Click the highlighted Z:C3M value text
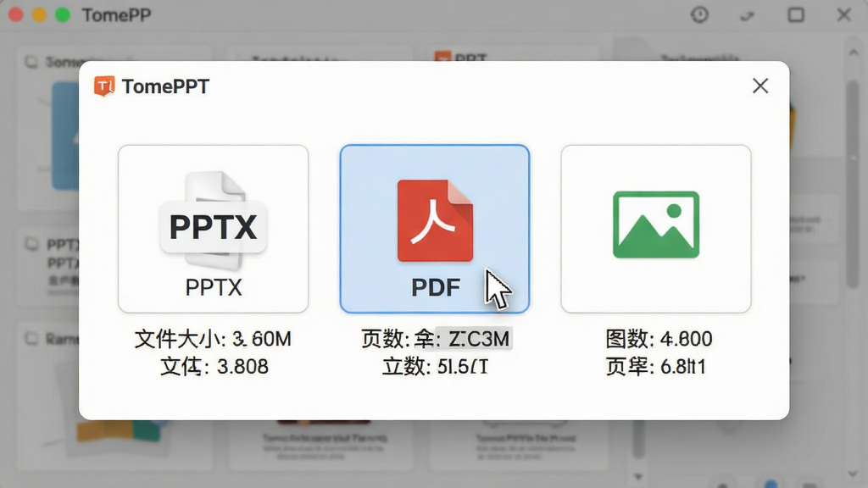The height and width of the screenshot is (488, 868). click(479, 339)
